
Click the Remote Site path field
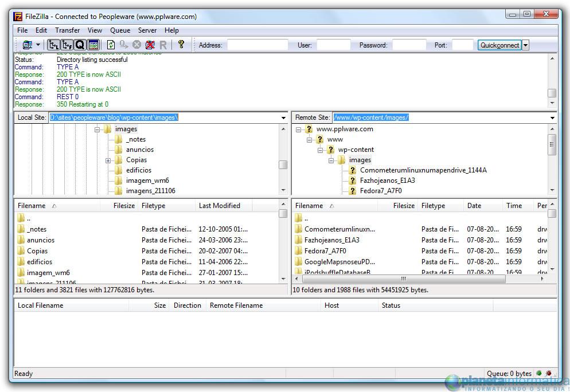[x=440, y=117]
